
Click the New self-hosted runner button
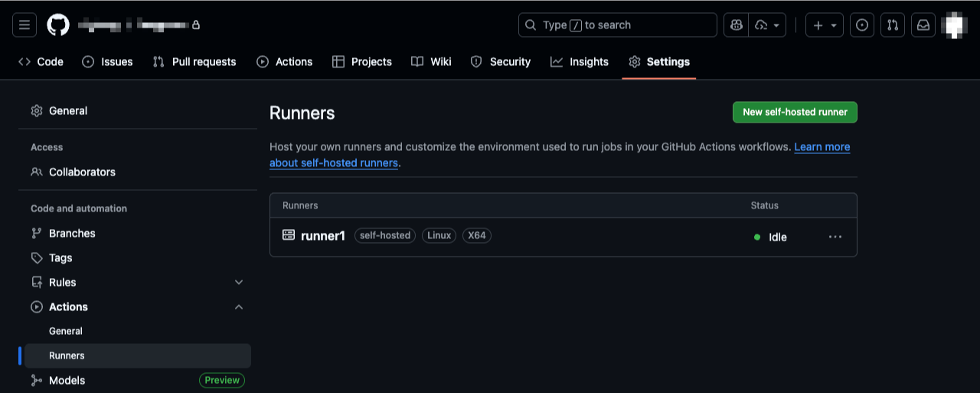click(795, 112)
